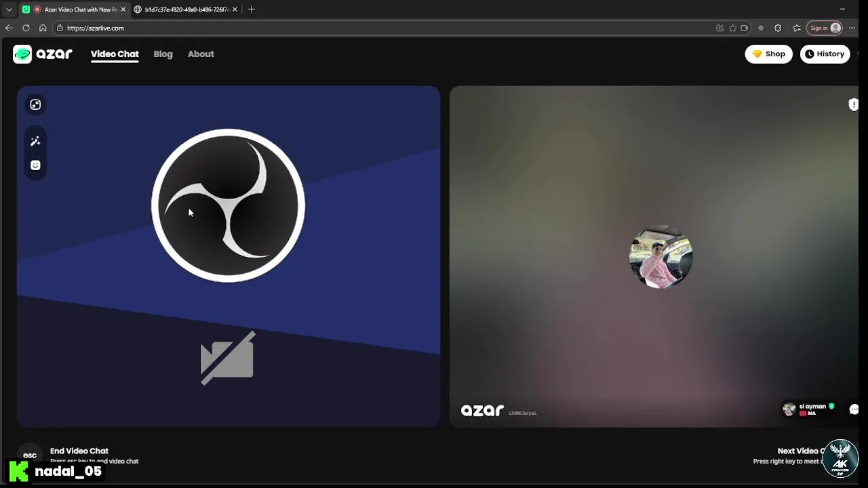Add this page to favorites
The height and width of the screenshot is (488, 868).
click(x=732, y=28)
